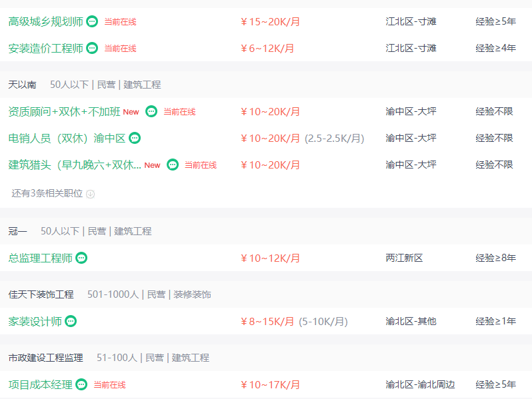Open chat icon beside 高级城乡规划师

[x=92, y=22]
